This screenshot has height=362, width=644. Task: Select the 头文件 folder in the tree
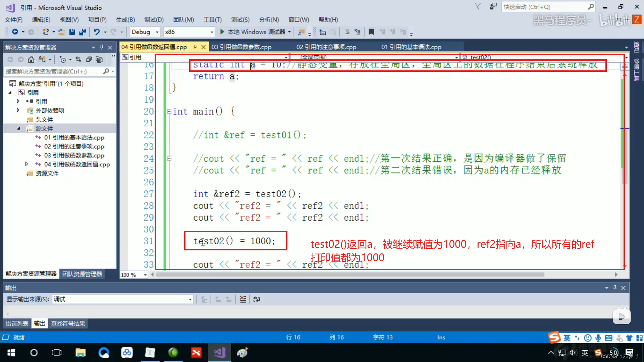click(44, 119)
